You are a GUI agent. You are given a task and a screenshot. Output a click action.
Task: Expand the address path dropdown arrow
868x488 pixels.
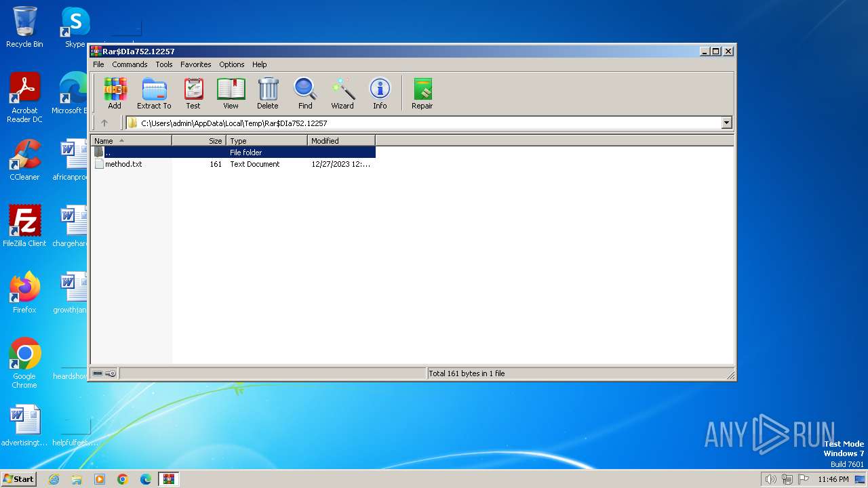pyautogui.click(x=727, y=123)
